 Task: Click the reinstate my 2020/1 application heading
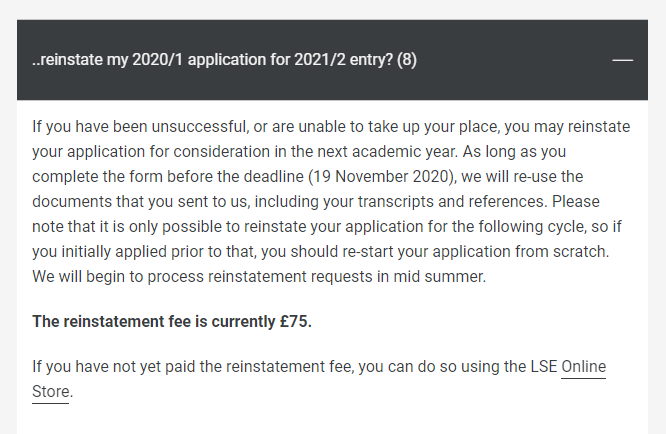(x=224, y=60)
